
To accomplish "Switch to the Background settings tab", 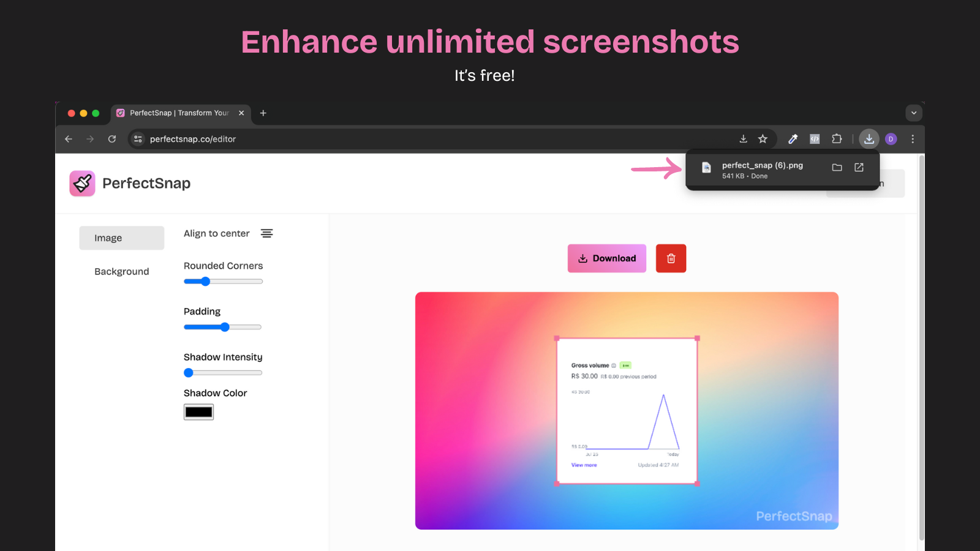I will [x=122, y=271].
